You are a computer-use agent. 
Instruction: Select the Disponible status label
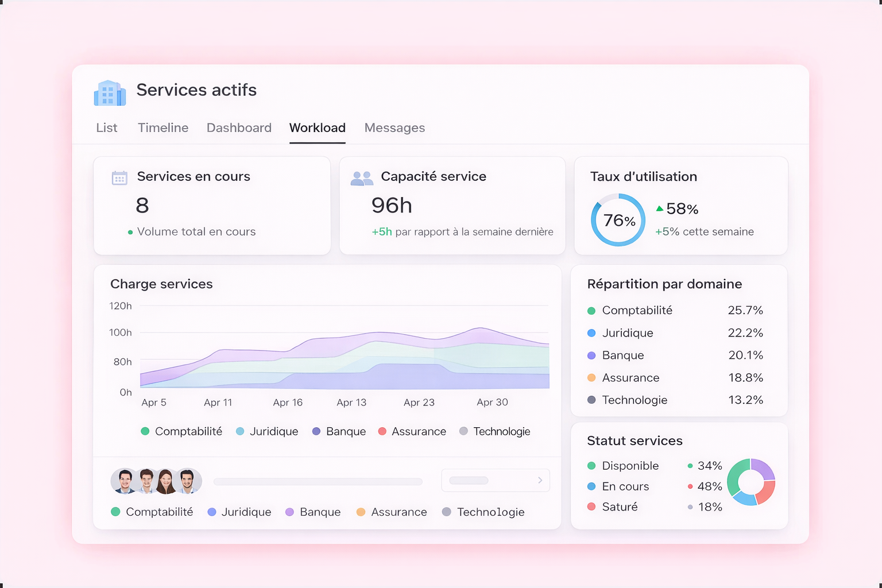click(x=630, y=466)
